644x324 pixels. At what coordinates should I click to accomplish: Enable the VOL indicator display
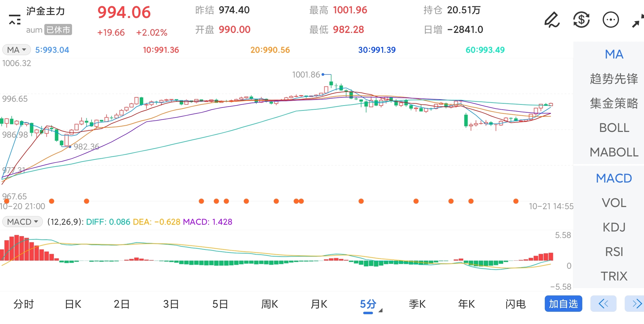[614, 203]
